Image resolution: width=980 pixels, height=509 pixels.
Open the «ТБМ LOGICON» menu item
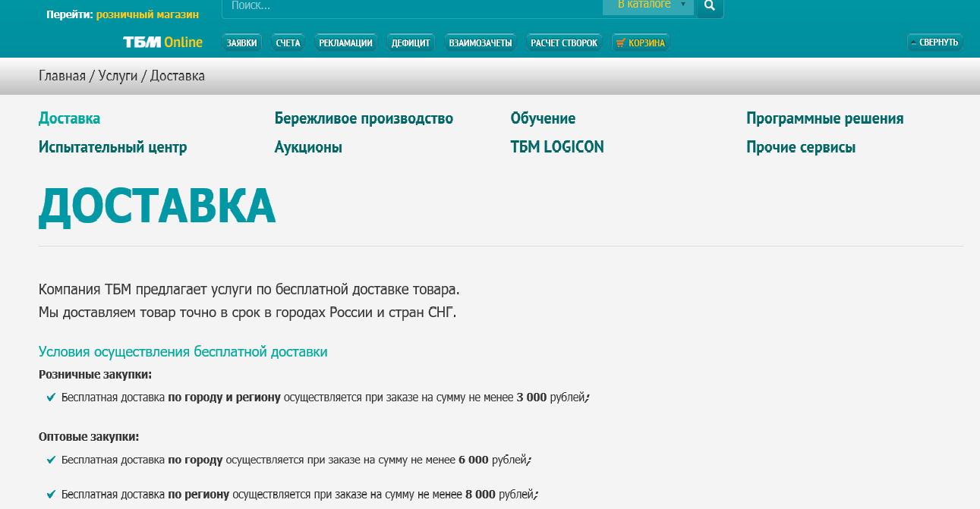(557, 147)
